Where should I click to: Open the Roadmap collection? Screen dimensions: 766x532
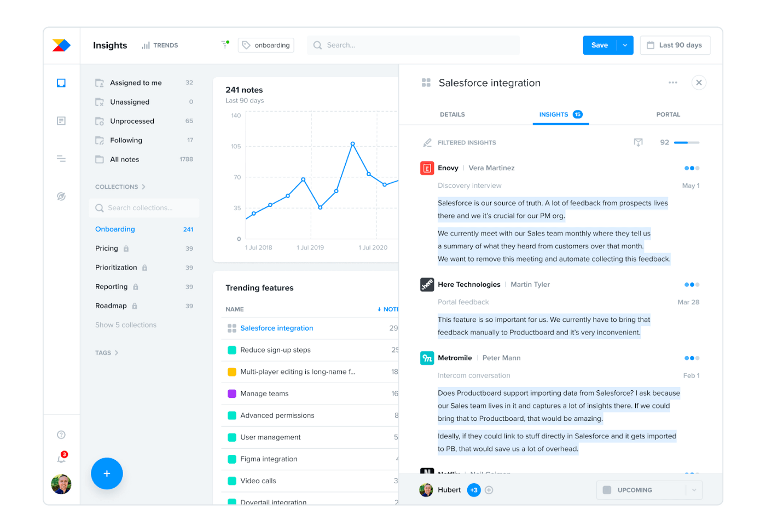pyautogui.click(x=144, y=306)
